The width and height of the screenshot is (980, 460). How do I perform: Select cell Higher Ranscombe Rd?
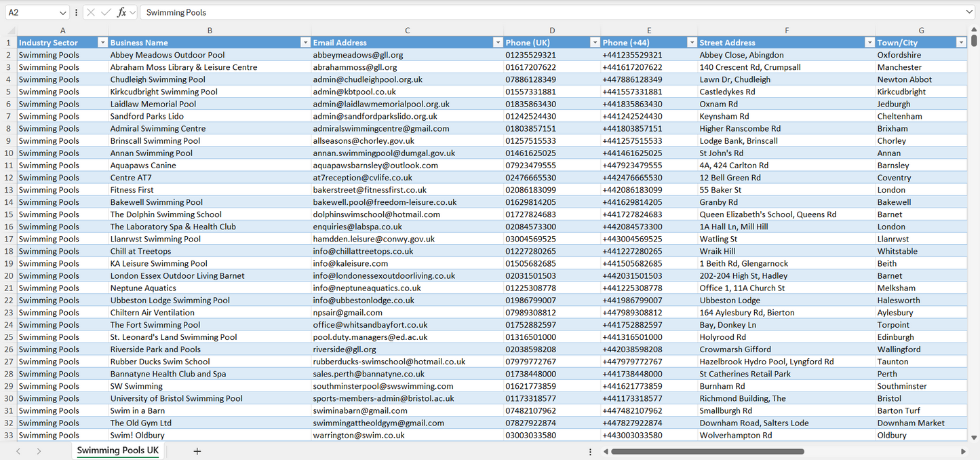[x=787, y=128]
